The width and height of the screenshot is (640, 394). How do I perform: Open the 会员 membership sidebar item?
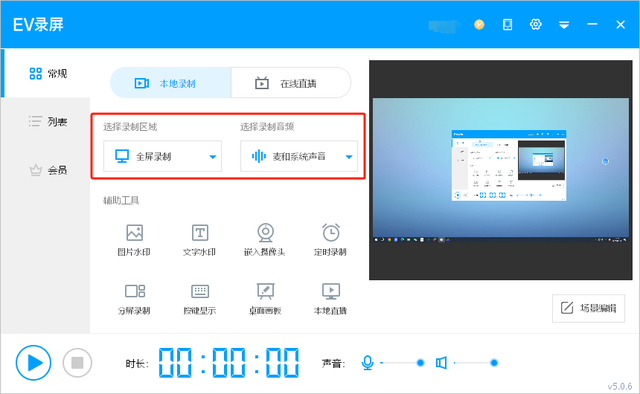tap(47, 170)
